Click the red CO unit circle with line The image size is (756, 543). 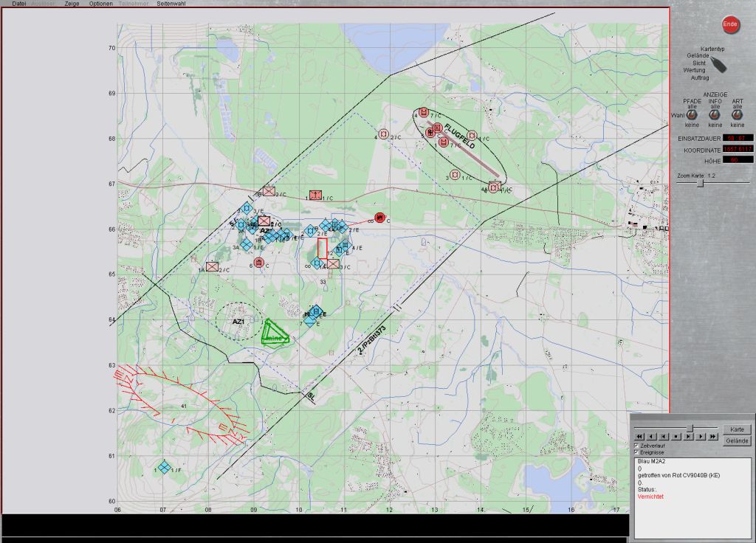(x=379, y=218)
